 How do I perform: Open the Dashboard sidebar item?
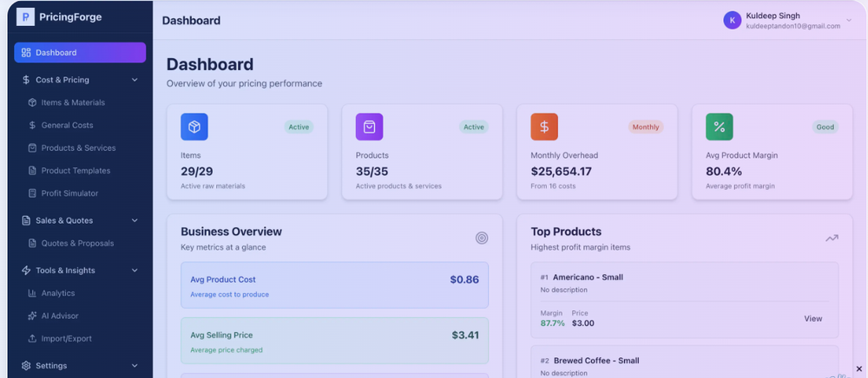[80, 53]
